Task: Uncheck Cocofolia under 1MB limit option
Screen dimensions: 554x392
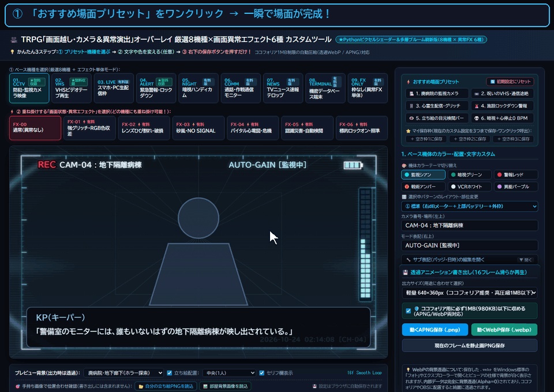Action: coord(409,311)
